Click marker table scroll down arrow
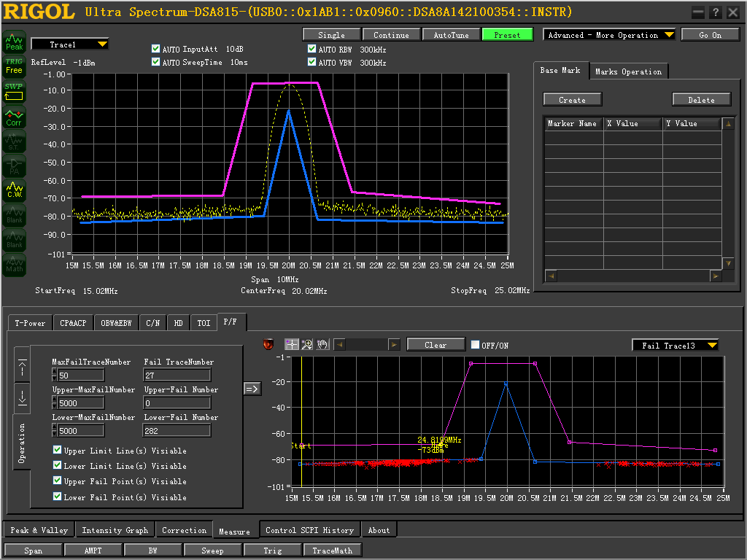This screenshot has height=560, width=747. pos(728,263)
